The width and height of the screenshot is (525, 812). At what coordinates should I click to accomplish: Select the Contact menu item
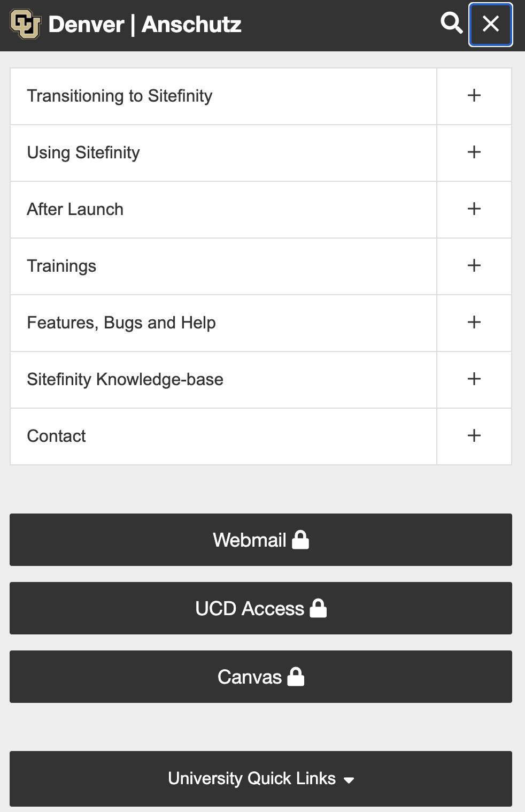56,436
